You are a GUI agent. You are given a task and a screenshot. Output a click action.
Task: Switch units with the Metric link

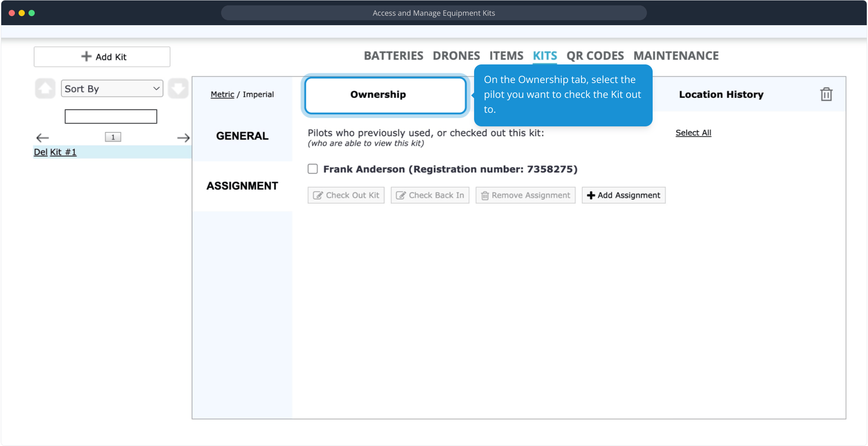point(222,95)
